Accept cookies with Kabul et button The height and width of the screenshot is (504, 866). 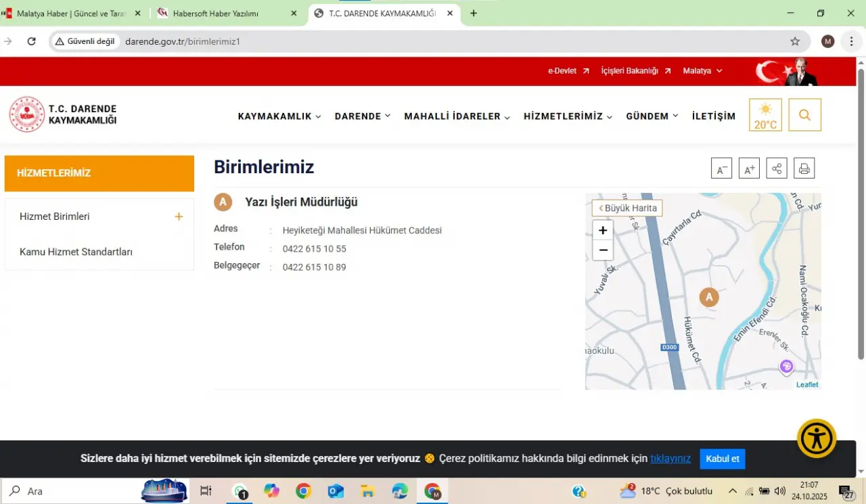coord(722,459)
